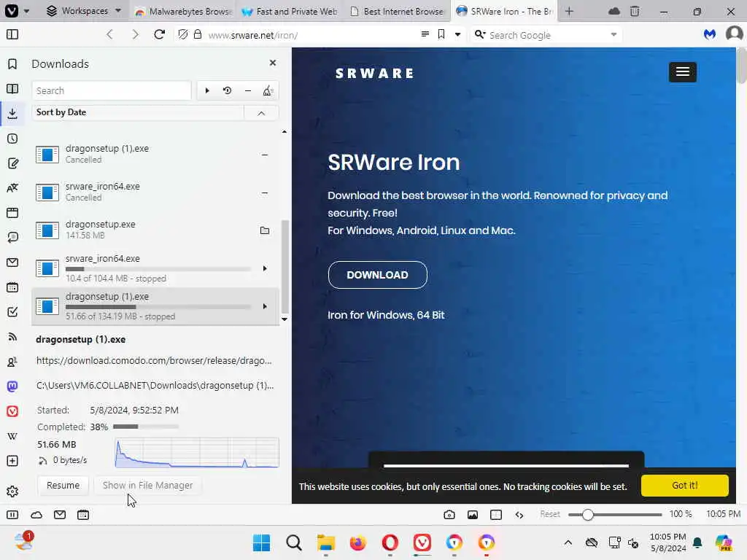Open the Tasks panel checkmark icon
The width and height of the screenshot is (747, 560).
click(x=12, y=312)
